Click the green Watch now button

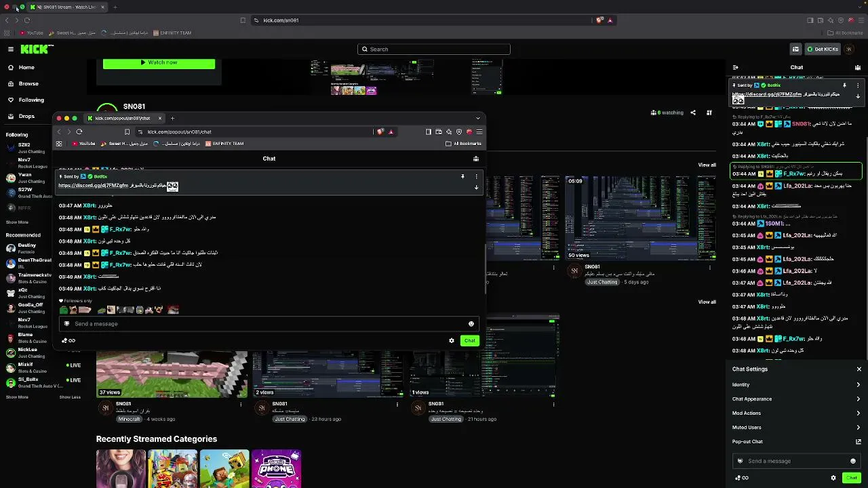(159, 62)
